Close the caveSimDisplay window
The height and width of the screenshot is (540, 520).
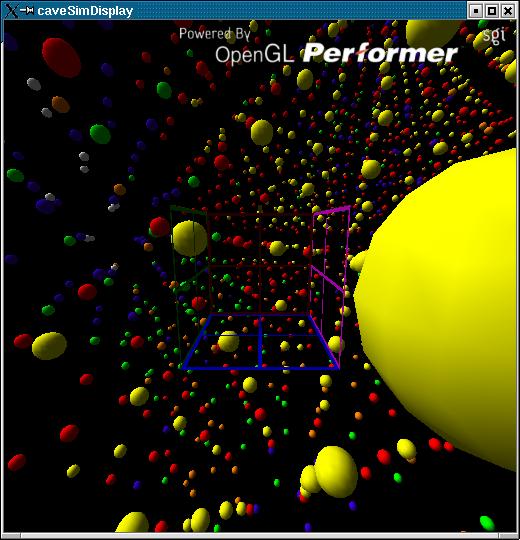point(508,11)
